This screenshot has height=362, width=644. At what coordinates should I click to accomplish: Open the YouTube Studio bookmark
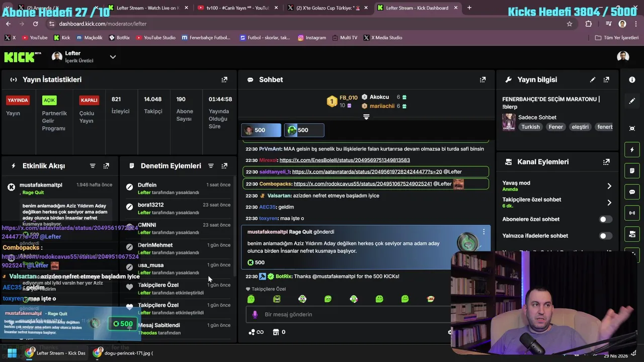click(155, 38)
